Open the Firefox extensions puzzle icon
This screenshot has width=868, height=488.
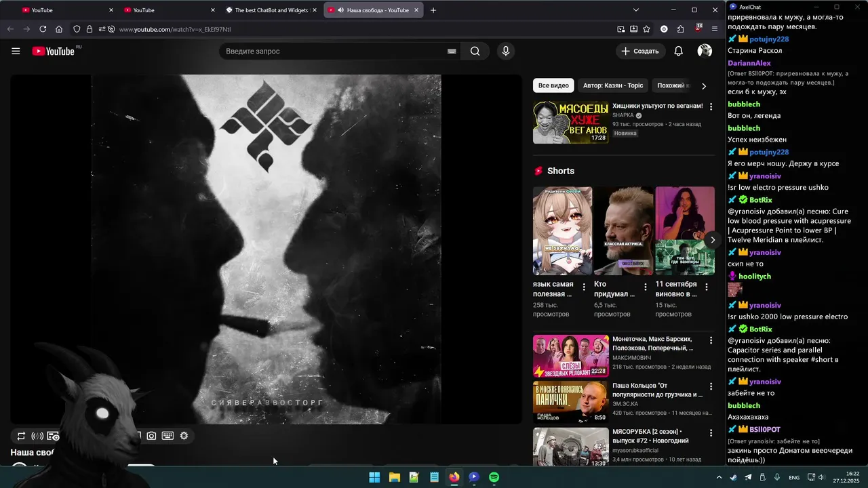680,29
